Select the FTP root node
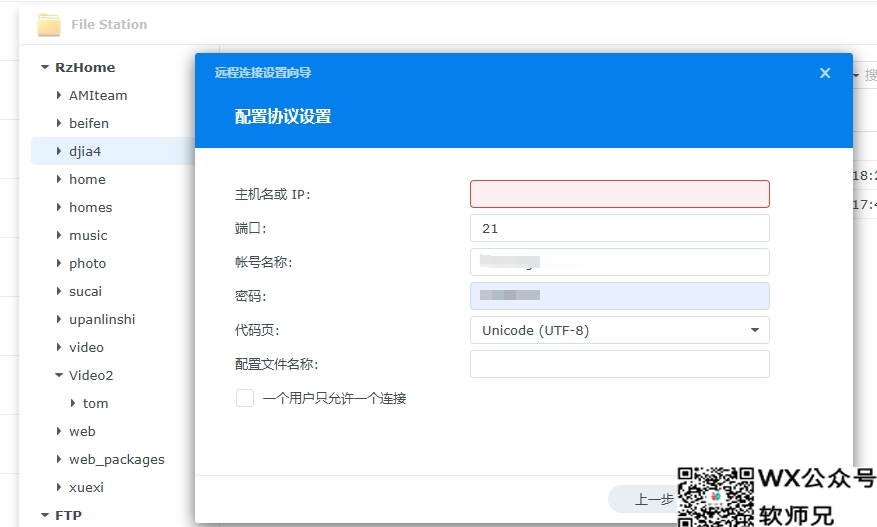Image resolution: width=877 pixels, height=527 pixels. pyautogui.click(x=68, y=515)
